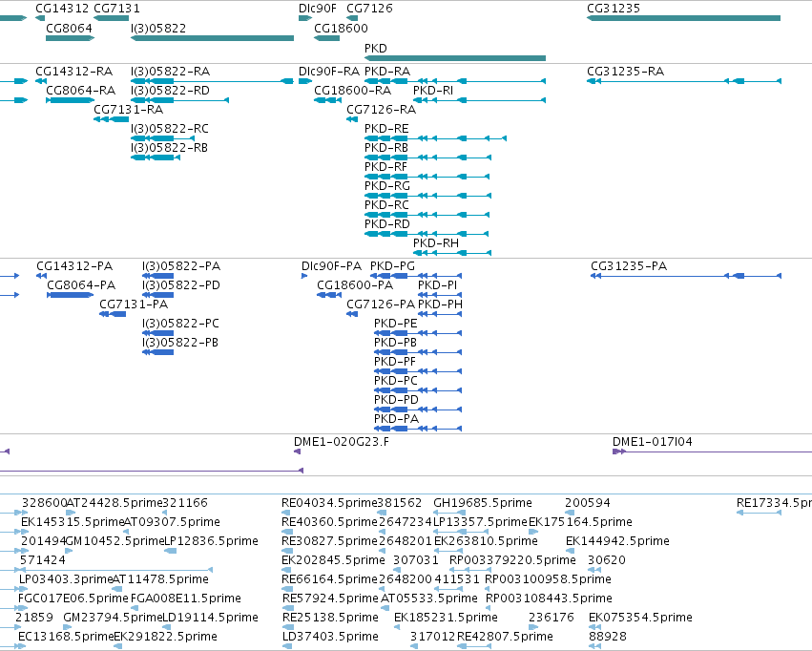Image resolution: width=812 pixels, height=651 pixels.
Task: Click the DME1-020G23.F feature label
Action: [342, 442]
